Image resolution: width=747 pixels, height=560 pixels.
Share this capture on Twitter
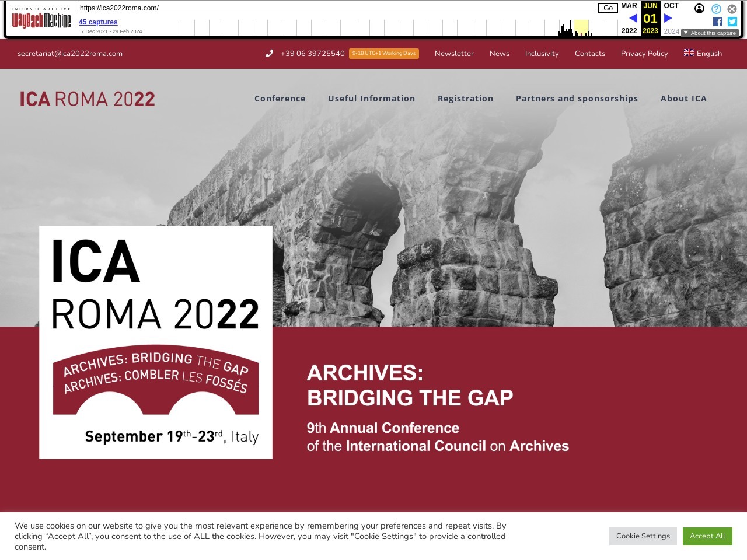pos(732,22)
